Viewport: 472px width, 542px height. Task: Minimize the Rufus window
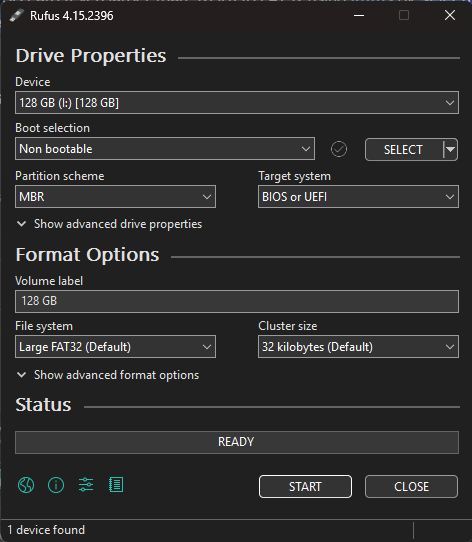click(359, 16)
